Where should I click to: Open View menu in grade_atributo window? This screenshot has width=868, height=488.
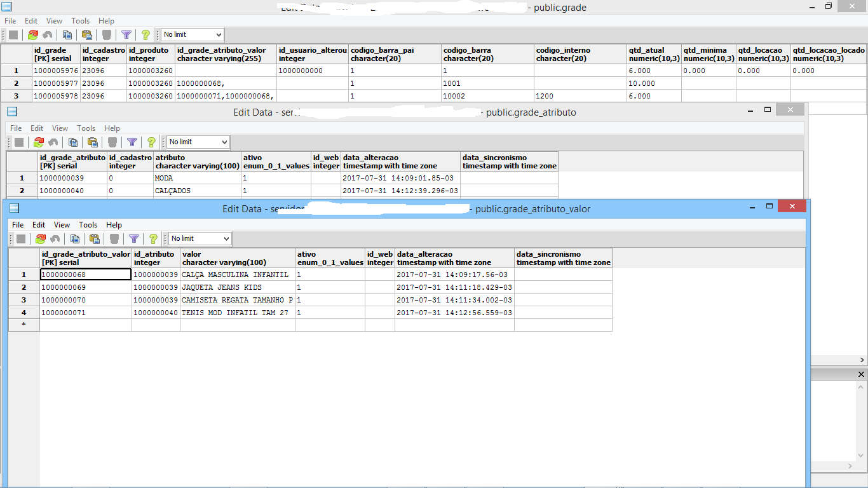click(x=60, y=128)
